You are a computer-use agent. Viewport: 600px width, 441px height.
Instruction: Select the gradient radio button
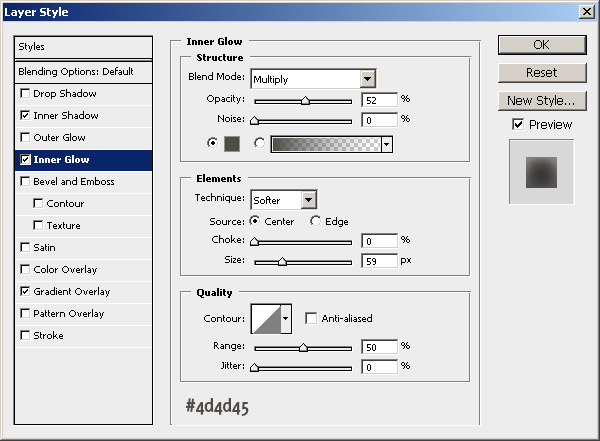tap(259, 143)
